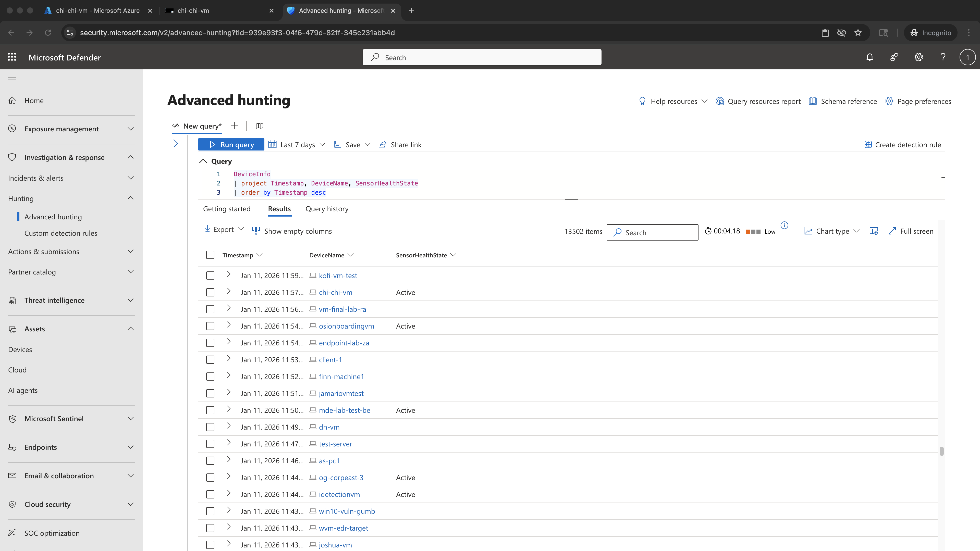Image resolution: width=980 pixels, height=551 pixels.
Task: Expand the Chart type dropdown
Action: point(832,231)
